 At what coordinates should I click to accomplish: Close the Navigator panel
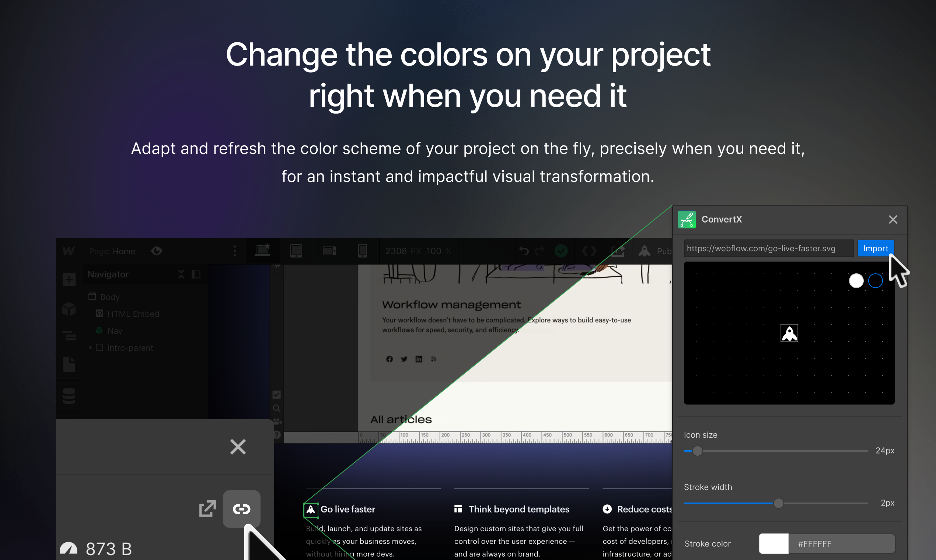(181, 274)
